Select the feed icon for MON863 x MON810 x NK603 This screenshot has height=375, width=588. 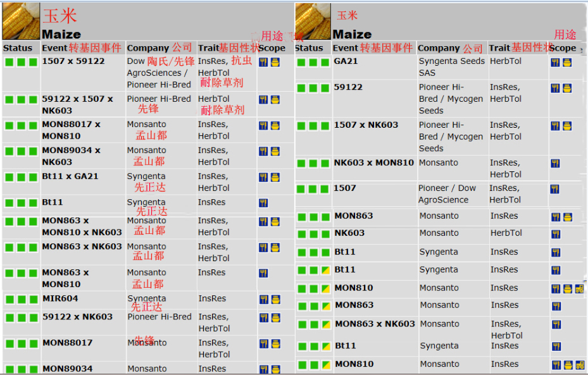275,222
